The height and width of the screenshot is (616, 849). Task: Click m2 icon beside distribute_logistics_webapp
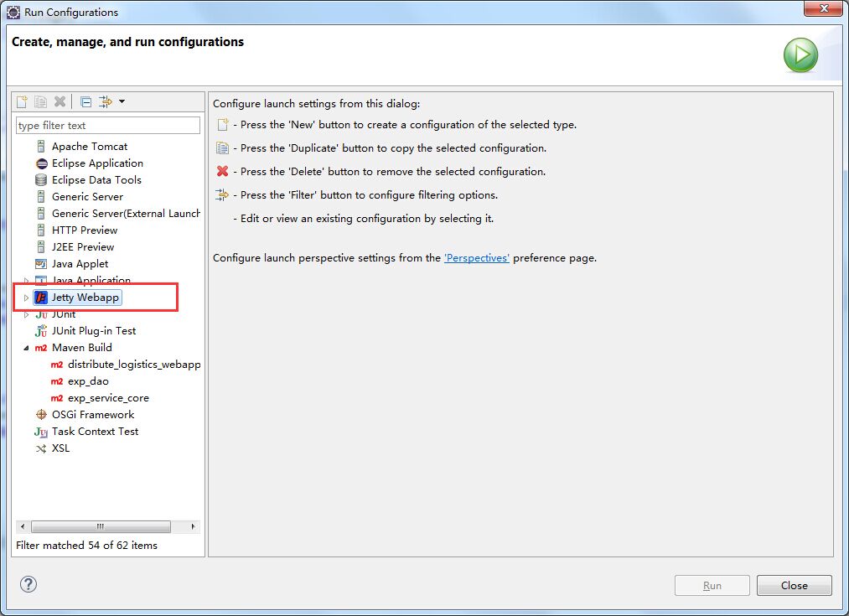click(x=57, y=365)
